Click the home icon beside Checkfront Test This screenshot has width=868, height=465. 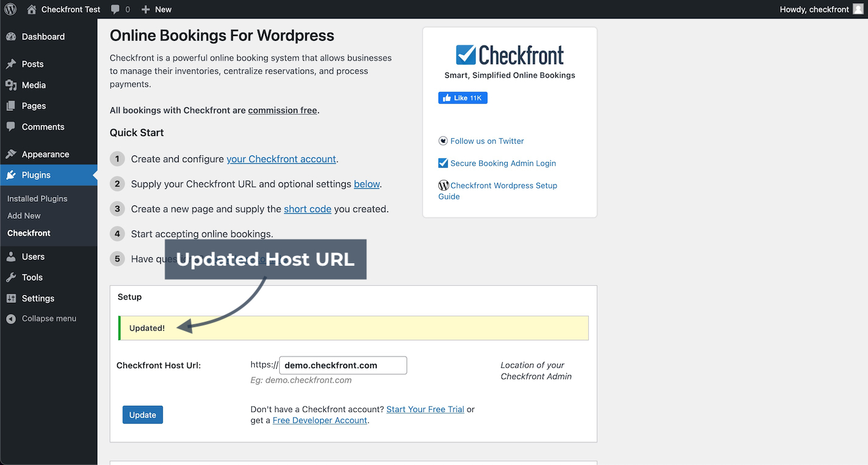pyautogui.click(x=32, y=9)
